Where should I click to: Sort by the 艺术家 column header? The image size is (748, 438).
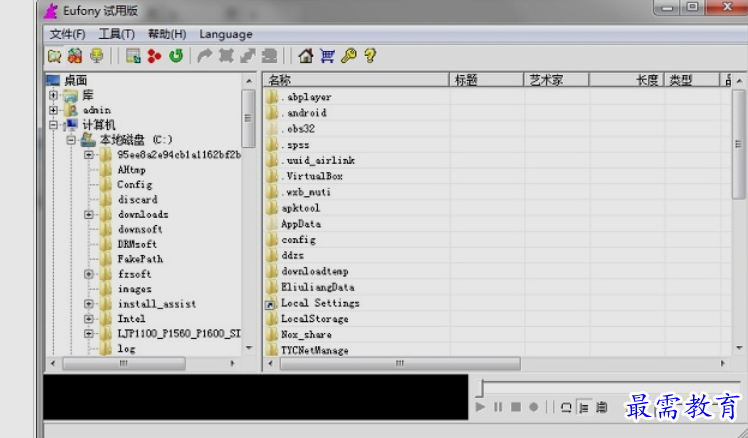click(556, 80)
